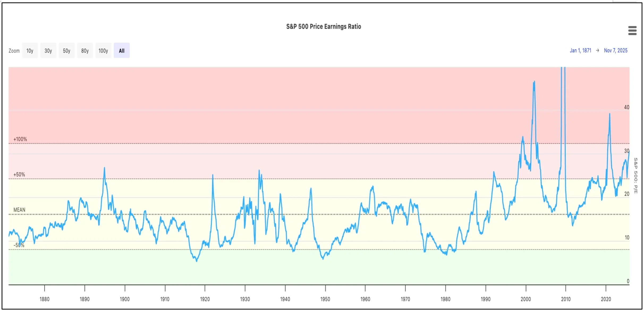
Task: Click the 1880 x-axis tick label
Action: tap(44, 299)
